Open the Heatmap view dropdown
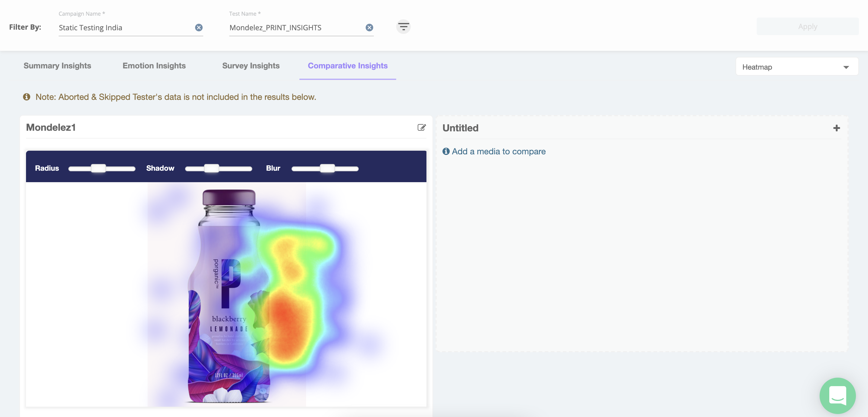This screenshot has width=868, height=417. click(x=797, y=67)
